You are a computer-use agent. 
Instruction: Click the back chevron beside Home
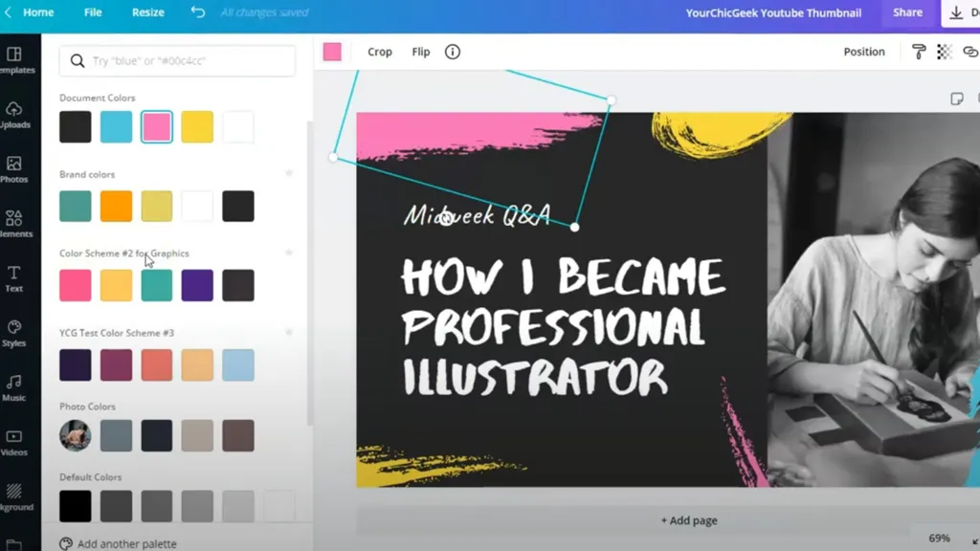[x=8, y=11]
